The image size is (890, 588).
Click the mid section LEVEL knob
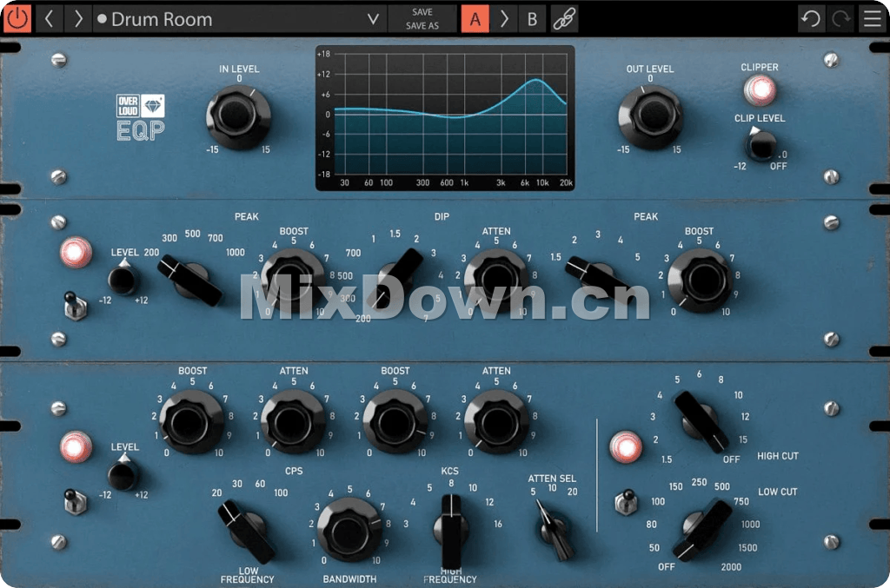[x=123, y=280]
